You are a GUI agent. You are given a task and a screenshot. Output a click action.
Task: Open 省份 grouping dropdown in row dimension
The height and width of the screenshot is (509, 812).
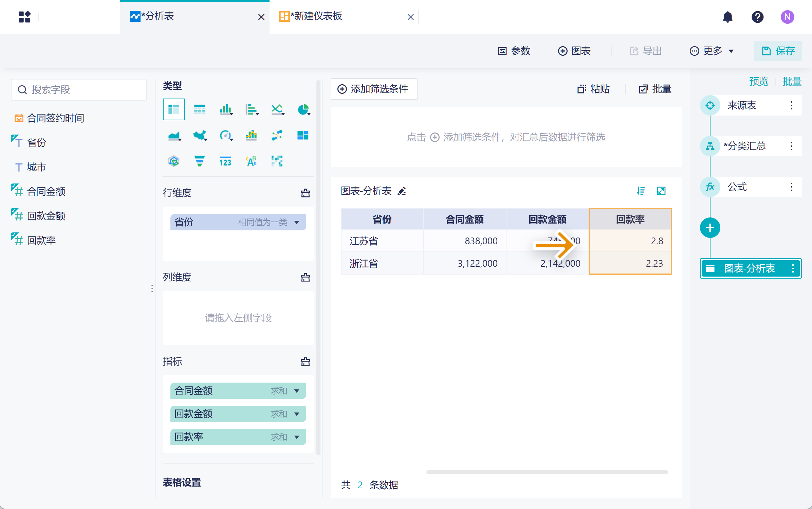tap(297, 223)
